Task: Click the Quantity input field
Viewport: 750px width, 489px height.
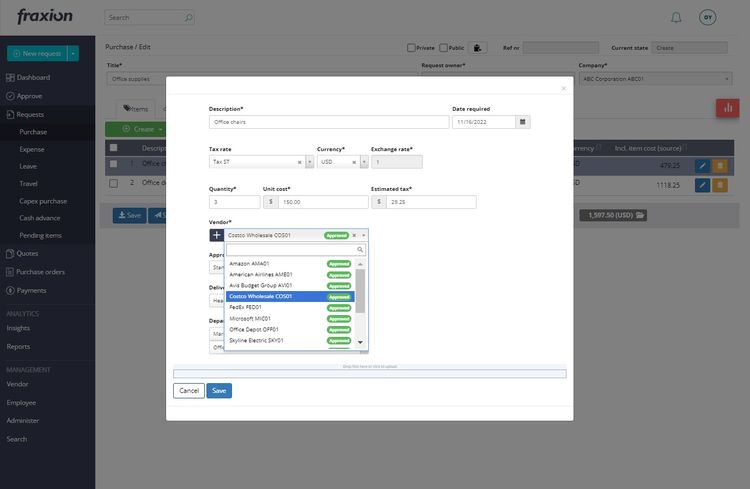Action: [234, 202]
